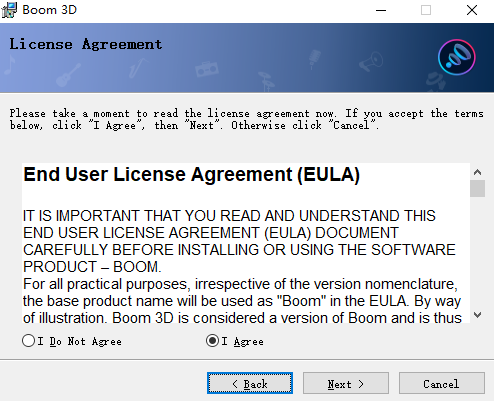Go back with the Back button
The image size is (494, 401).
point(250,383)
